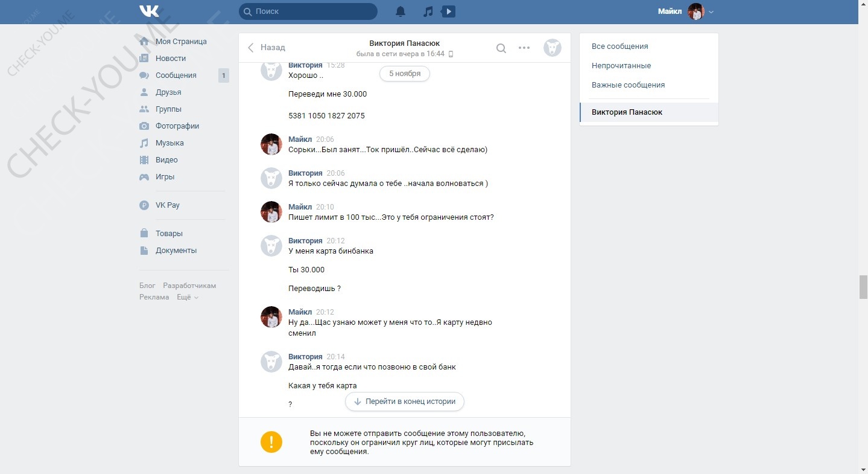Viewport: 868px width, 474px height.
Task: Open Сообщения in the sidebar
Action: click(x=176, y=75)
